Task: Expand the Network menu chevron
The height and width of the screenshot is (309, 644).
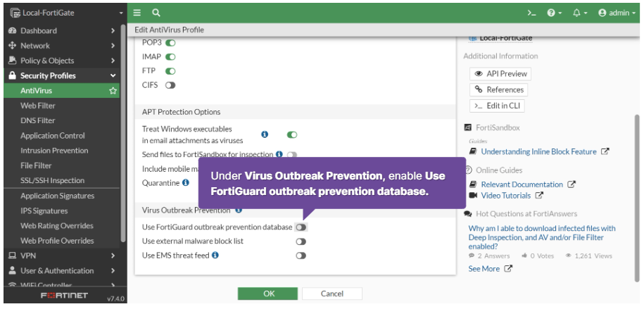Action: click(113, 46)
